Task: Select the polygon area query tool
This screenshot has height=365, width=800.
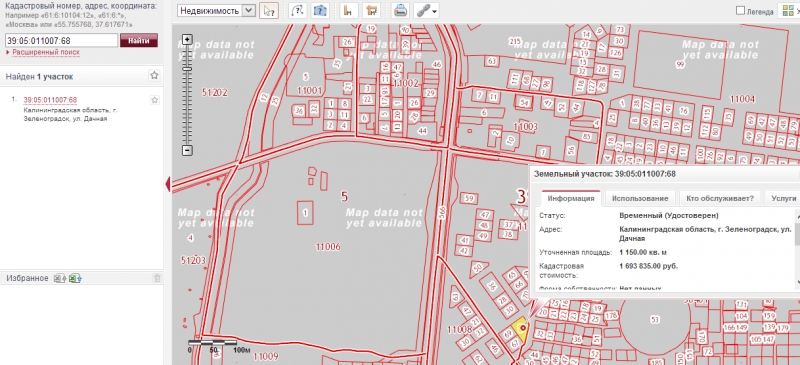Action: pyautogui.click(x=319, y=11)
